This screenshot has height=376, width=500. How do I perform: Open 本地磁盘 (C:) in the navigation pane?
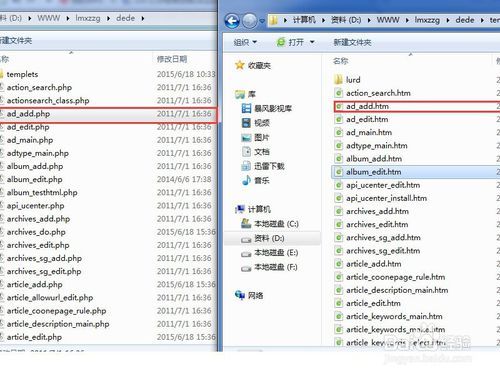tap(270, 224)
